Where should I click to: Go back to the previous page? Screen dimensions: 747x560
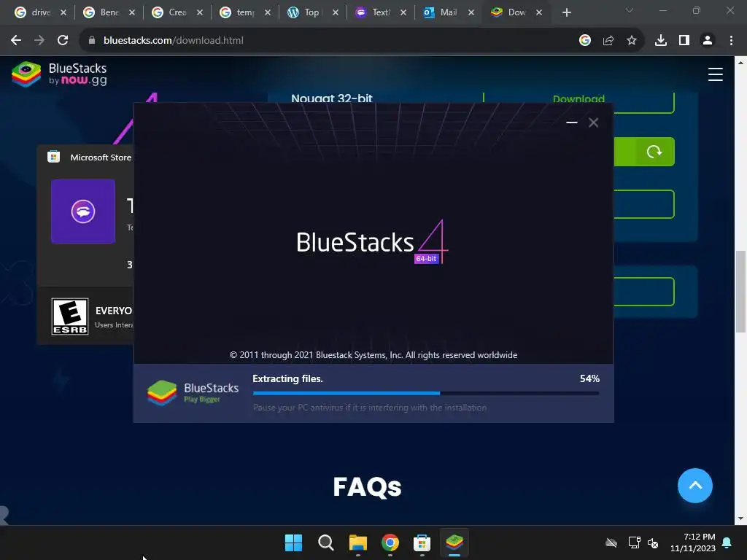(x=16, y=41)
